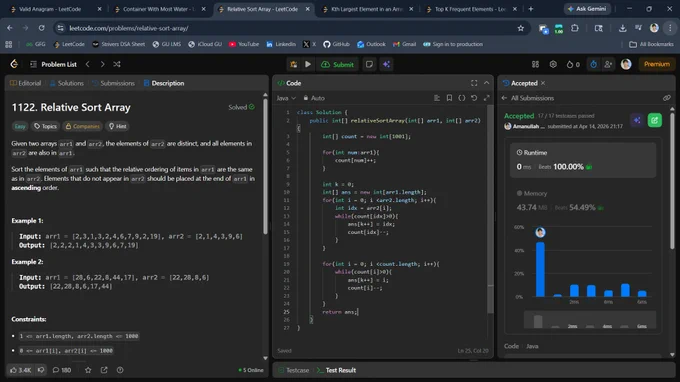Switch to the Description tab

coord(163,83)
